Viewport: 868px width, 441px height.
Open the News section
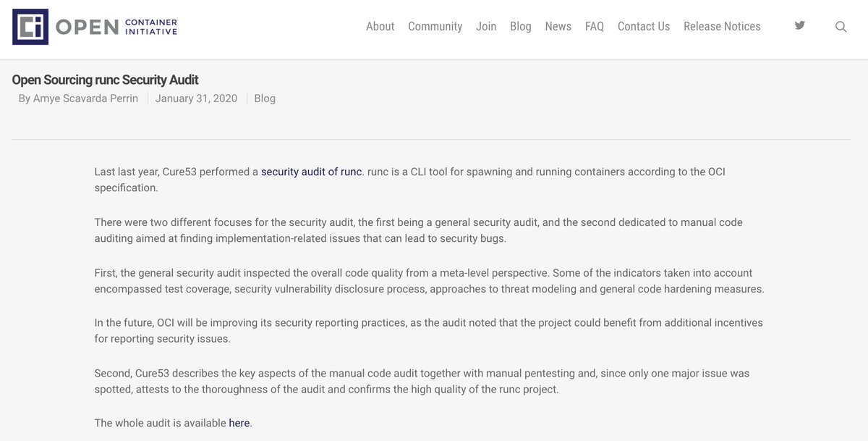[x=558, y=26]
